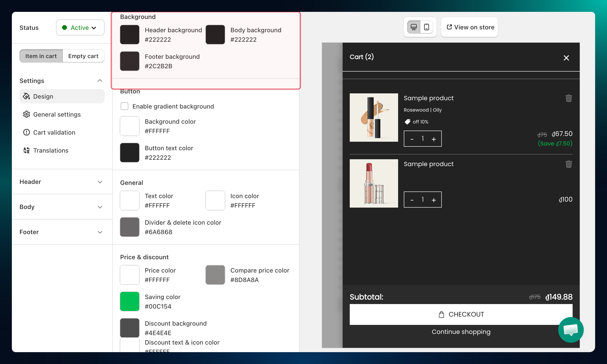Open the Compare price color swatch
Screen dimensions: 607x364
215,275
